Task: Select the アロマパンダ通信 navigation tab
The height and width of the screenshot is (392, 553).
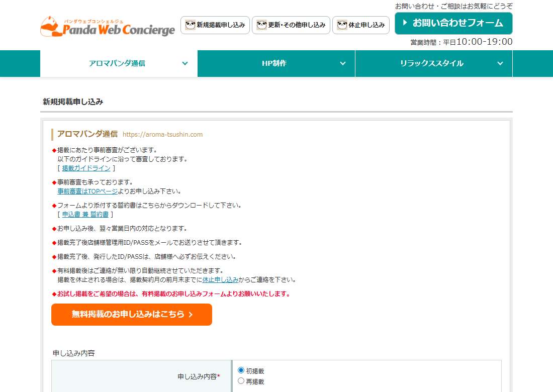Action: pos(119,63)
